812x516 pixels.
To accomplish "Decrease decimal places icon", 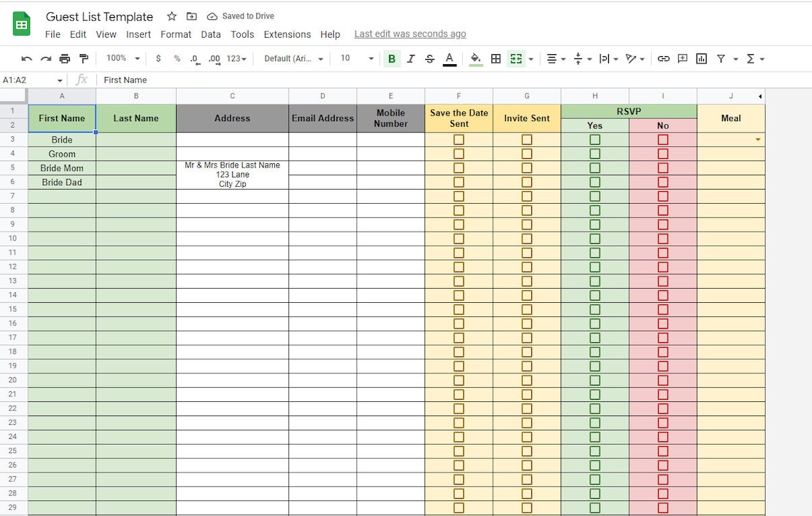I will 194,59.
